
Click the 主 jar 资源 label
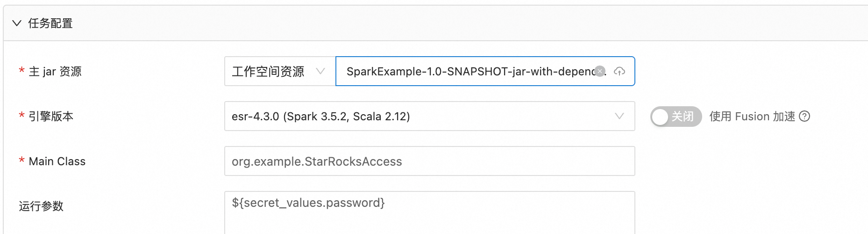55,71
